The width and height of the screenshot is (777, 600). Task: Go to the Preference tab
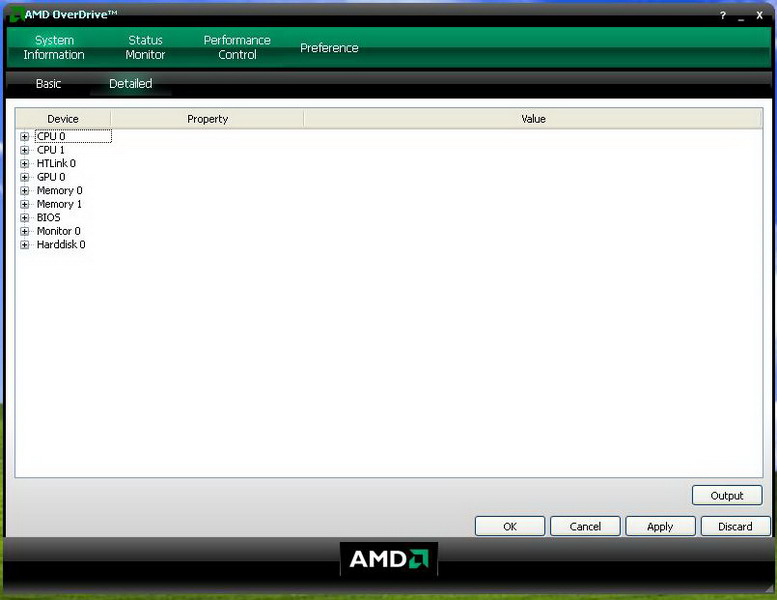[x=329, y=48]
